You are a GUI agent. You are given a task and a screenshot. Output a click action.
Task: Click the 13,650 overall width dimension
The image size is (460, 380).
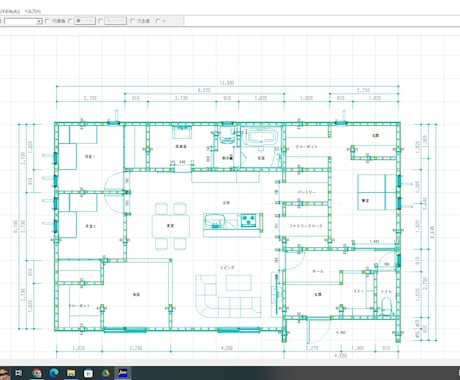226,83
